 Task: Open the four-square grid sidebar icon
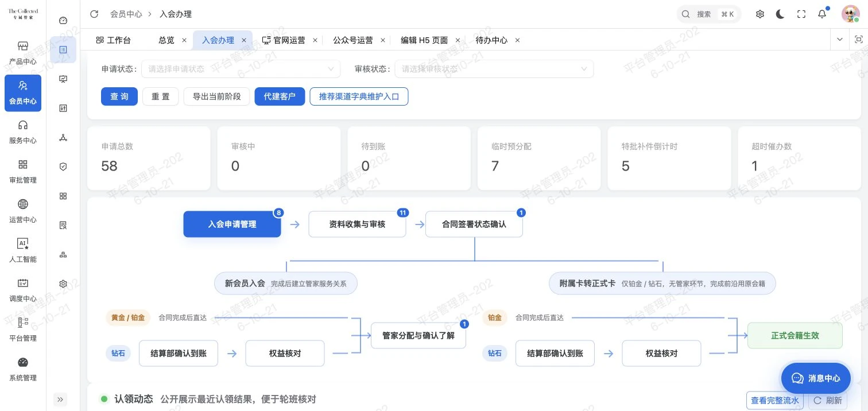coord(63,196)
